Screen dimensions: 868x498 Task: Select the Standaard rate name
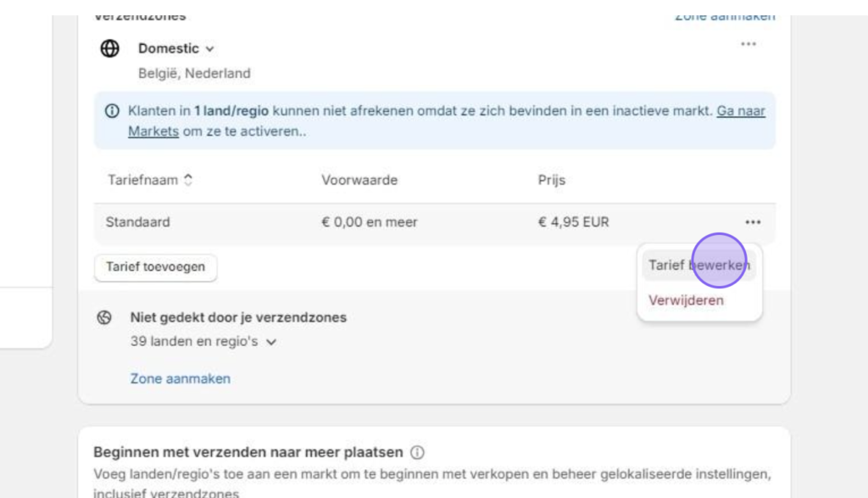coord(137,222)
